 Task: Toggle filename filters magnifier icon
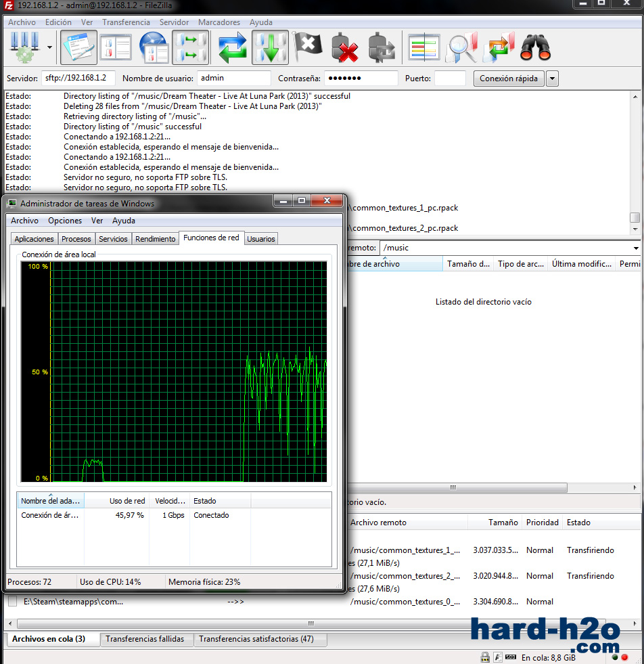tap(463, 47)
